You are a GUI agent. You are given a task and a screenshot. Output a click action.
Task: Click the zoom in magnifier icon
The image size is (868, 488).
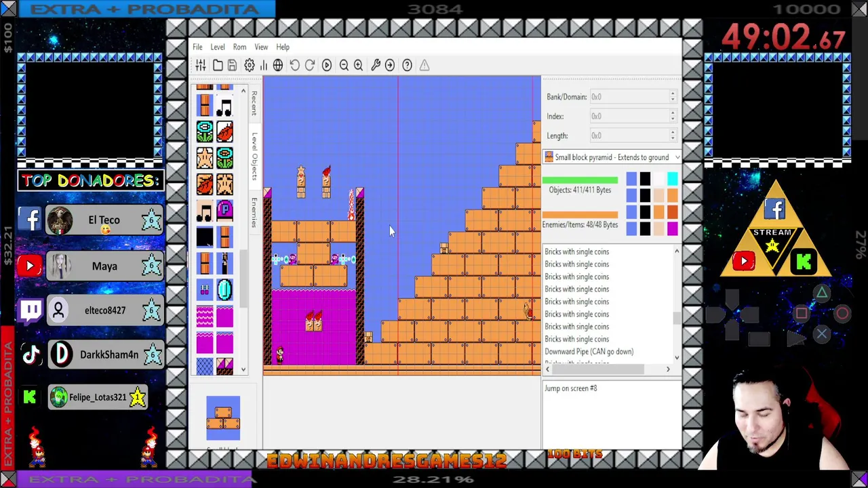coord(358,65)
